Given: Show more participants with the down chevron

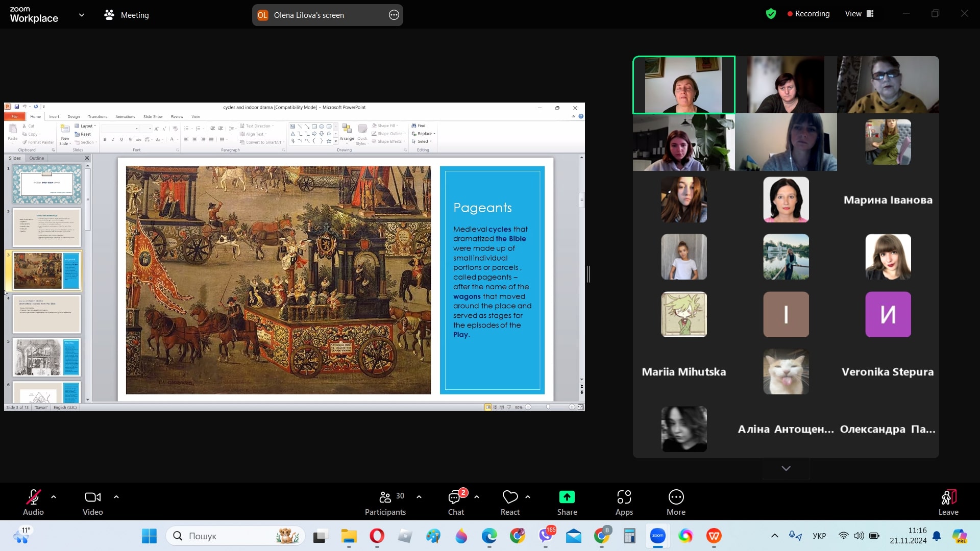Looking at the screenshot, I should 786,468.
